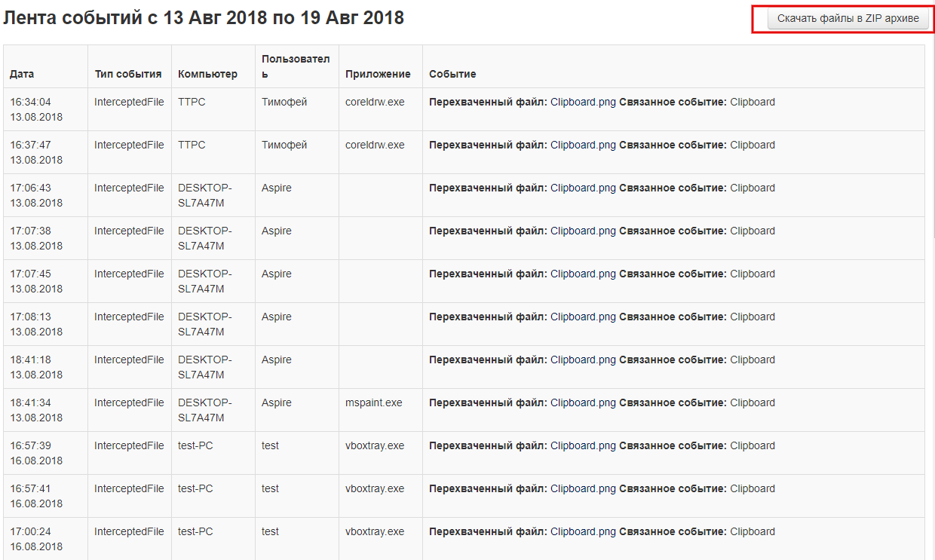Click the page title Лента событий heading
The image size is (935, 560).
point(204,17)
